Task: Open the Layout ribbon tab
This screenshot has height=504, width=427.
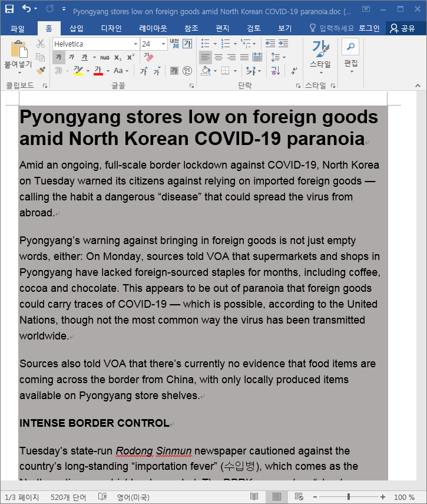Action: click(153, 28)
